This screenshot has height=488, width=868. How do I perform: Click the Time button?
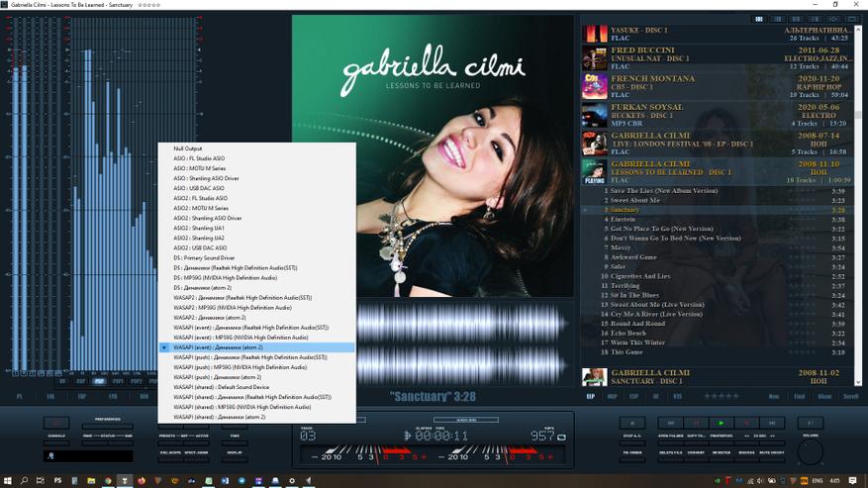235,443
